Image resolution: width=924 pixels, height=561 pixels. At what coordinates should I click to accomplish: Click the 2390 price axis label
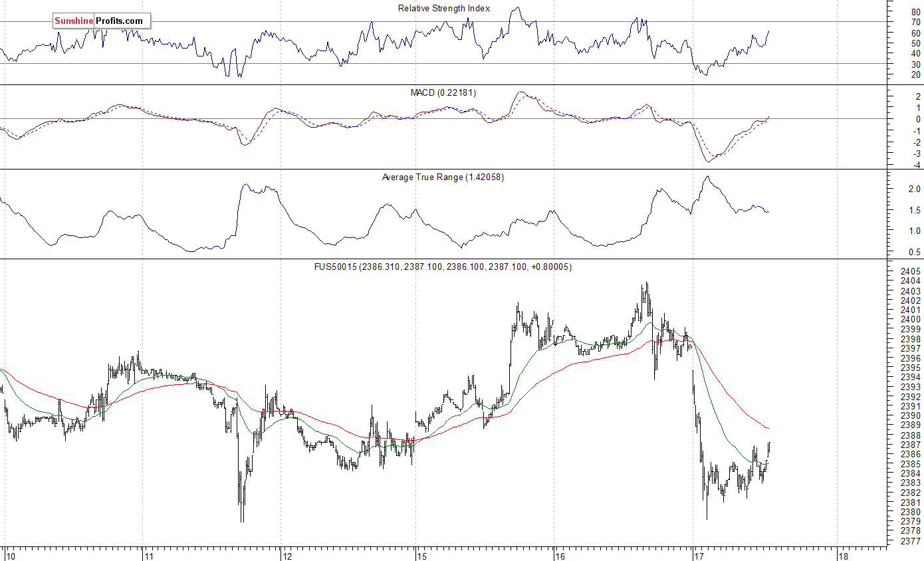tap(910, 416)
